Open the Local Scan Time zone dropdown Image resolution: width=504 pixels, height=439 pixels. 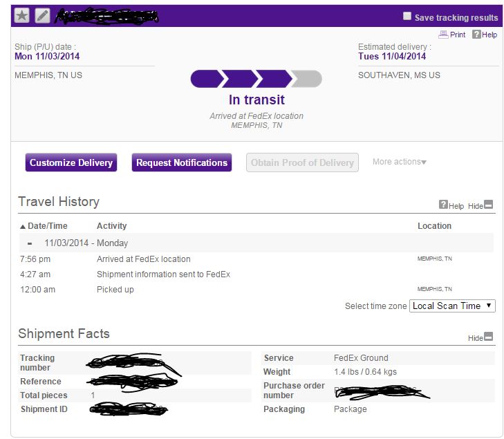coord(452,306)
